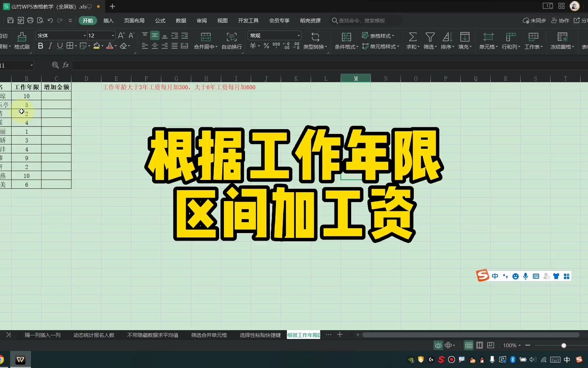The width and height of the screenshot is (588, 368).
Task: Click the 冻结窗格 freeze panes icon
Action: pos(562,41)
